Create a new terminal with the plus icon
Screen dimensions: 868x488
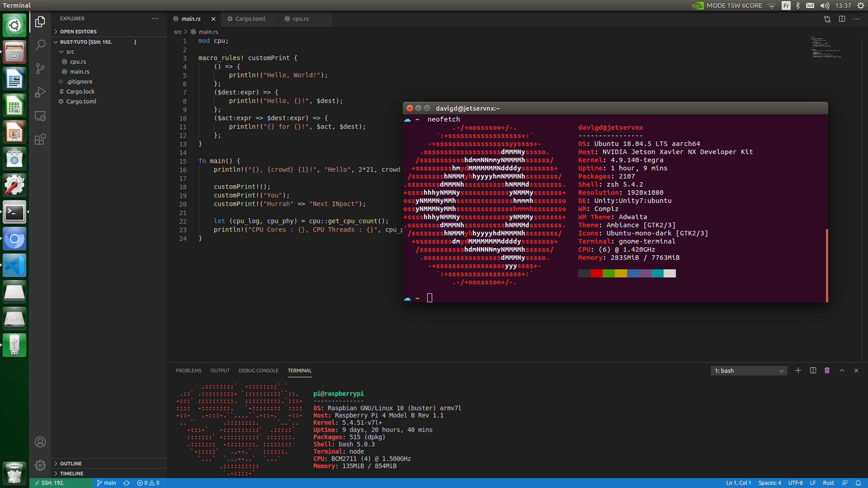[798, 371]
